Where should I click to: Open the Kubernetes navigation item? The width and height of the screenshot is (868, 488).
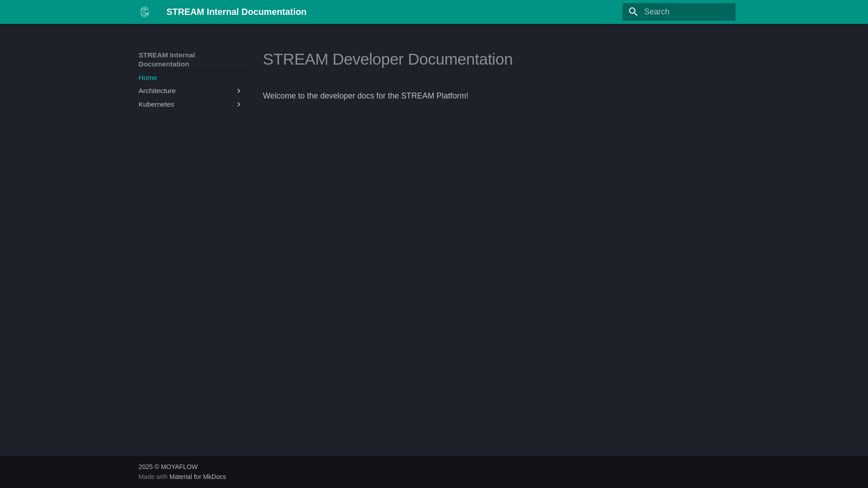click(x=156, y=104)
